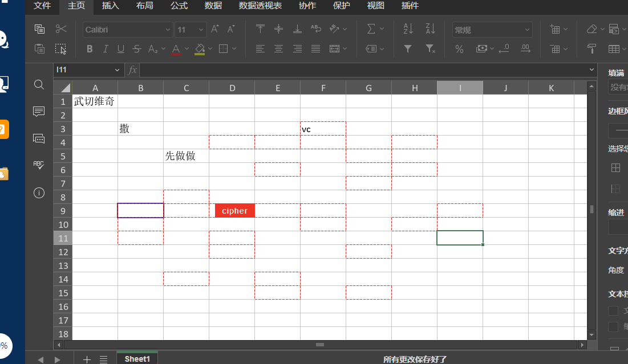This screenshot has height=364, width=628.
Task: Switch to the 插入 tab
Action: 111,6
